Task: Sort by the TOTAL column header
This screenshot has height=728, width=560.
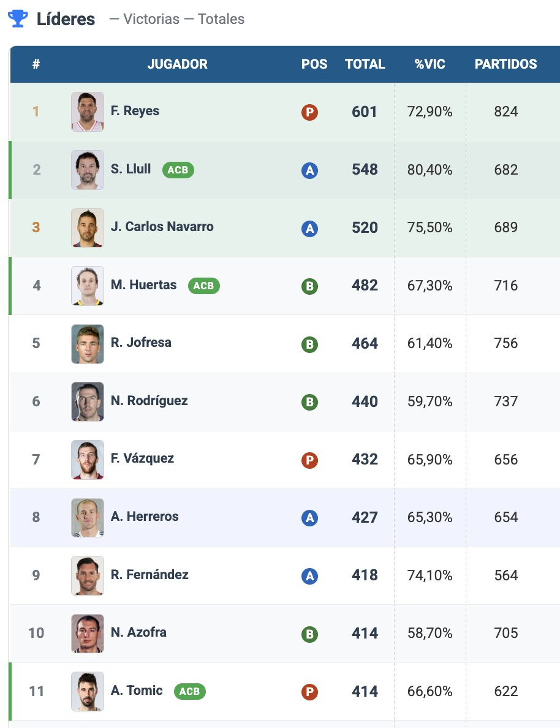Action: (x=365, y=64)
